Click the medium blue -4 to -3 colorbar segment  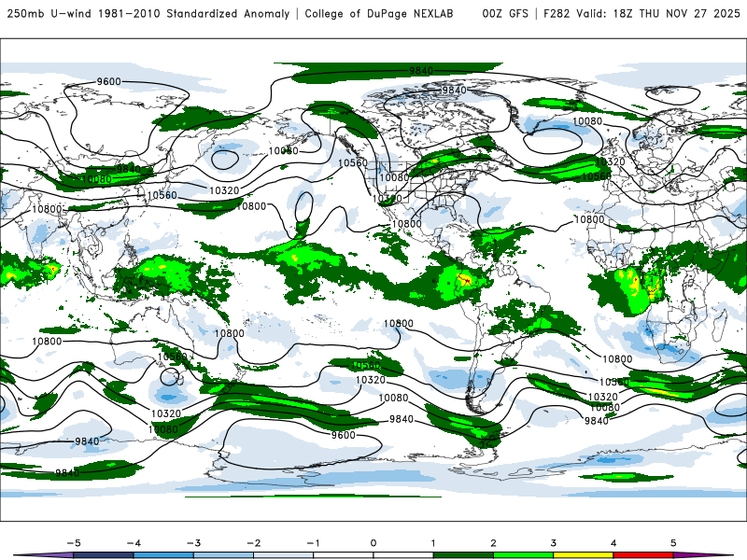pos(163,555)
